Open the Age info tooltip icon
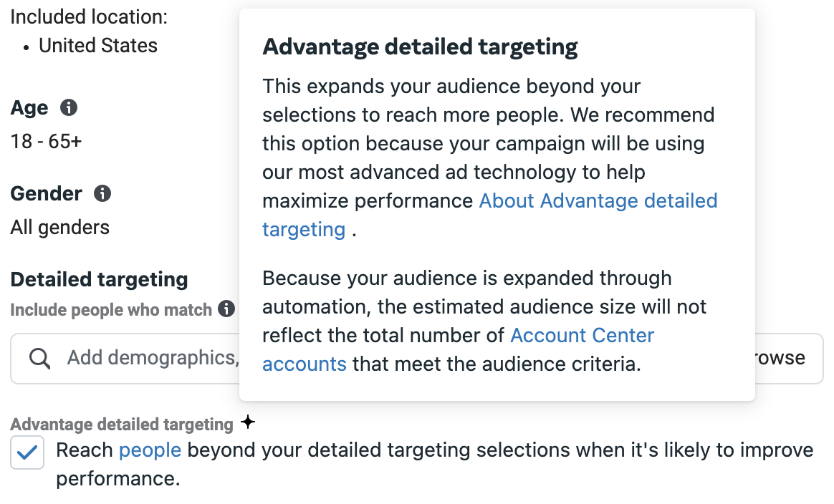Viewport: 834px width, 504px height. [x=69, y=107]
